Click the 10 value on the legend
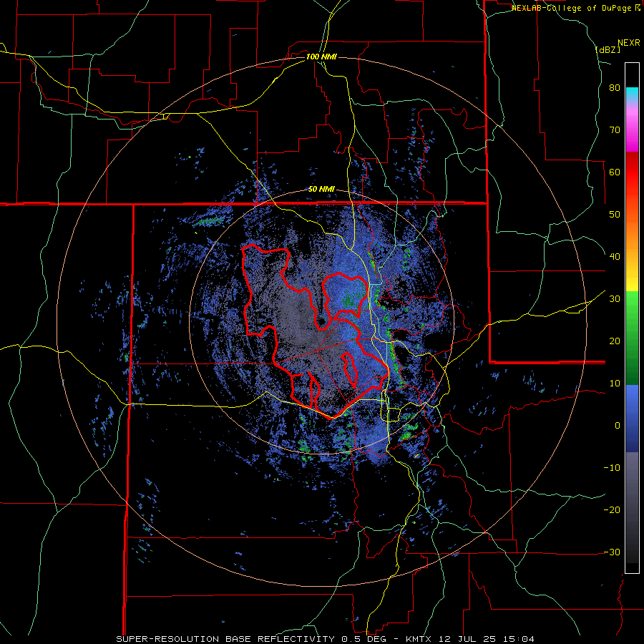The image size is (644, 644). pyautogui.click(x=615, y=384)
